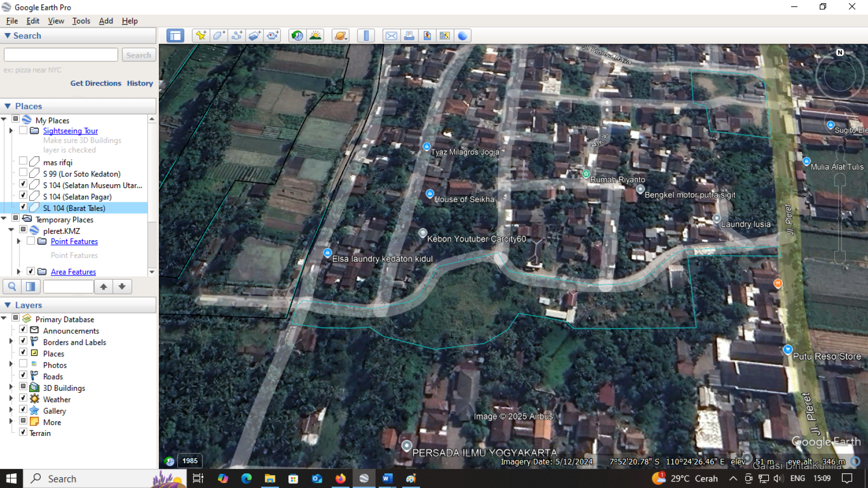Open the Get Directions link
This screenshot has height=488, width=868.
(x=96, y=83)
